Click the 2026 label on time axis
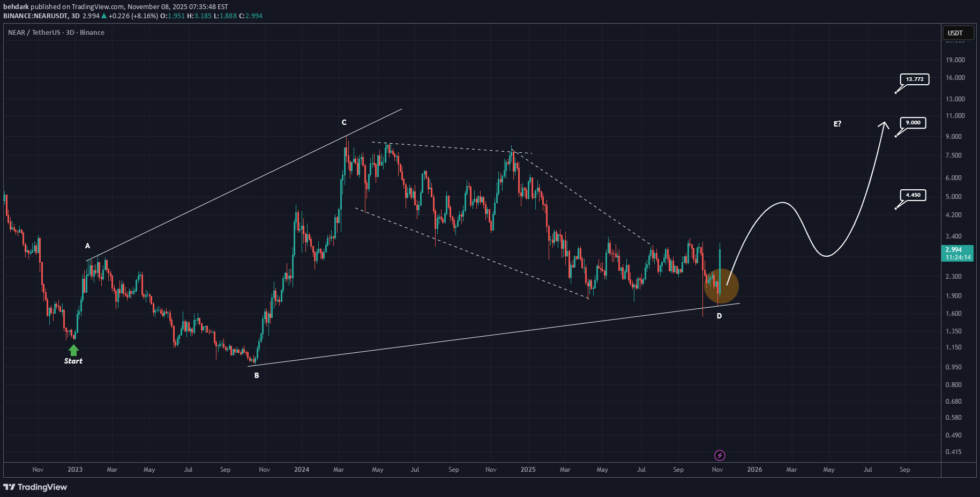The width and height of the screenshot is (980, 497). pos(754,470)
